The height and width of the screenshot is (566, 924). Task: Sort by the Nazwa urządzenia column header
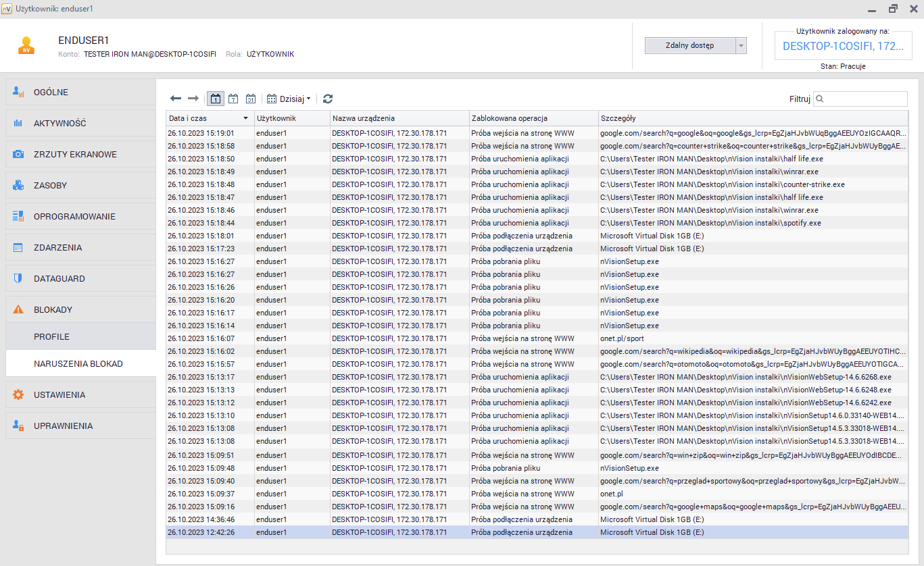(x=399, y=118)
